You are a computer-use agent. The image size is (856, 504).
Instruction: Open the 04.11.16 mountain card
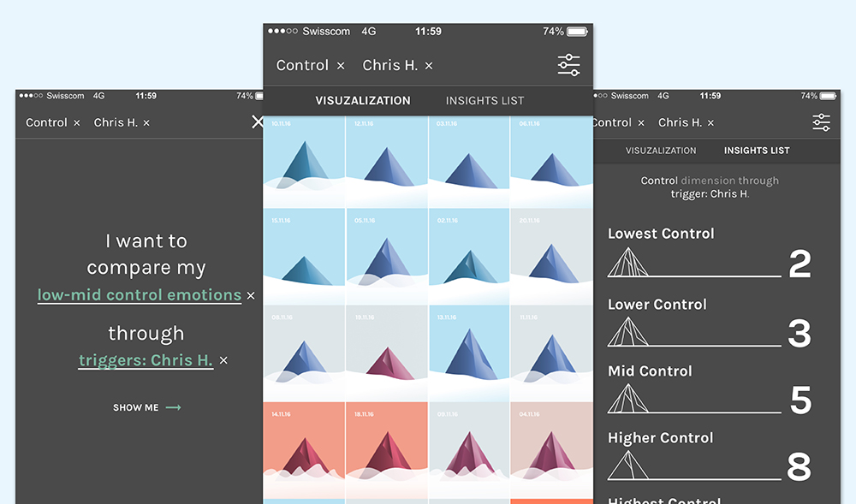pos(552,450)
